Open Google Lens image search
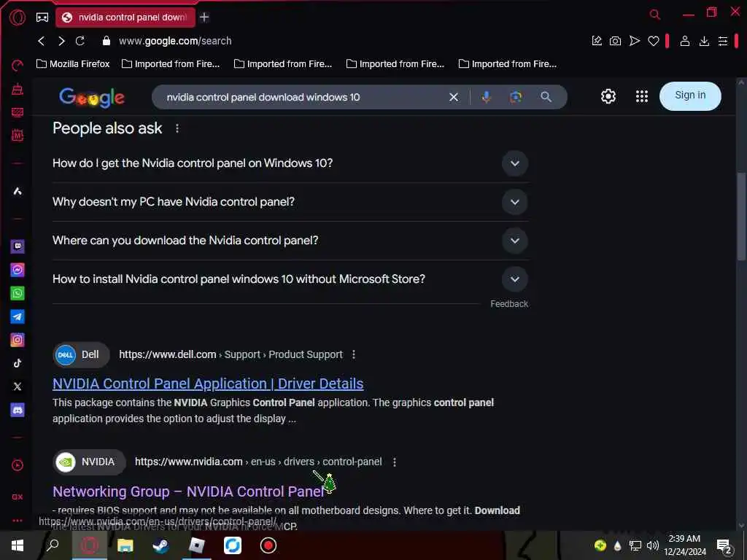The height and width of the screenshot is (560, 747). coord(516,97)
